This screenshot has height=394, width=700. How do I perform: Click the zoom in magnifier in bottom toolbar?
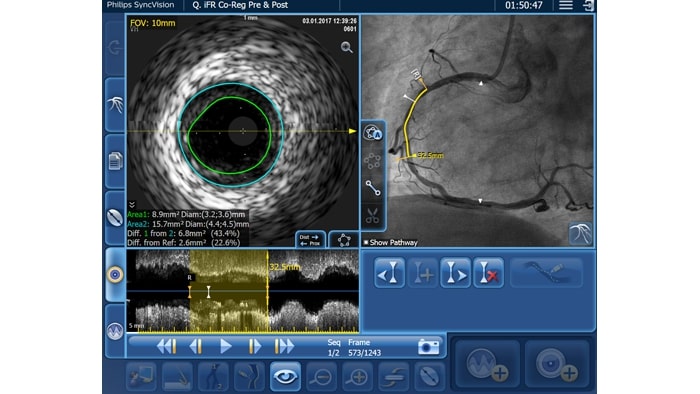point(358,377)
